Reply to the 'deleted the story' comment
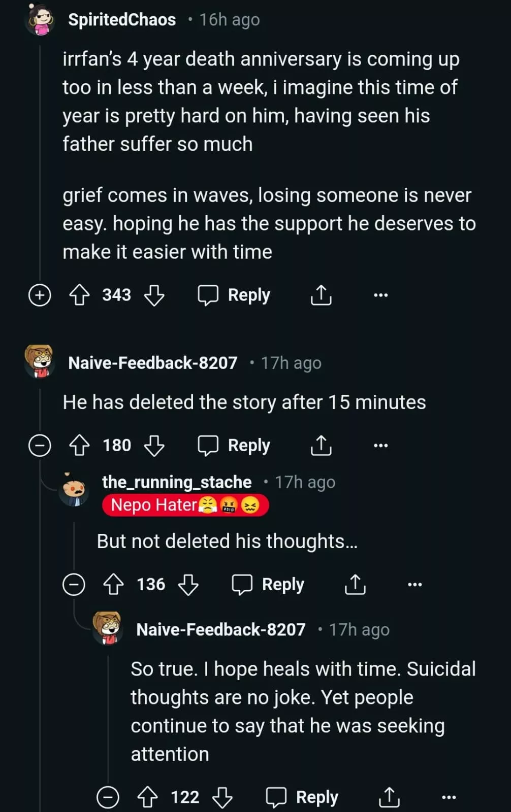This screenshot has height=812, width=511. [234, 446]
